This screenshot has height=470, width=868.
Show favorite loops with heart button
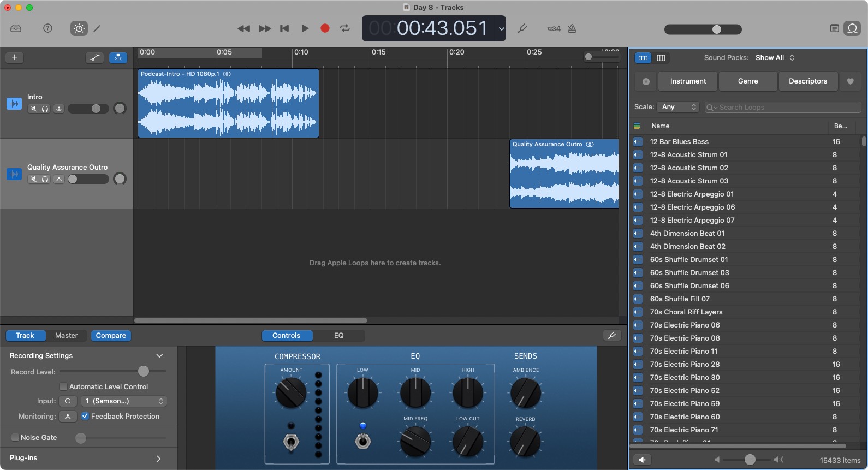(x=850, y=81)
